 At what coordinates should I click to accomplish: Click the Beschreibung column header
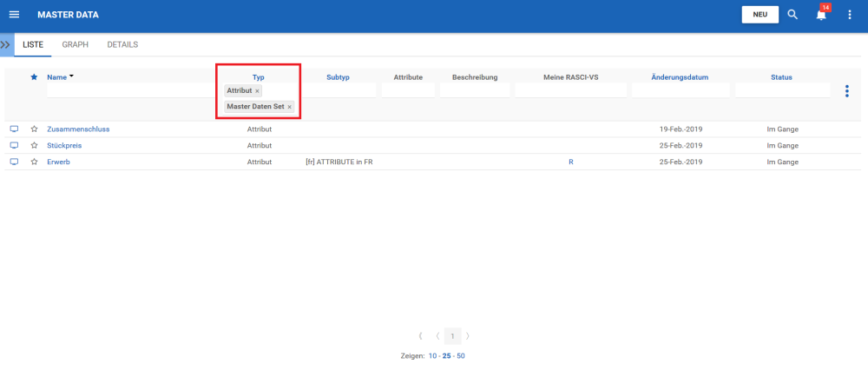point(475,77)
